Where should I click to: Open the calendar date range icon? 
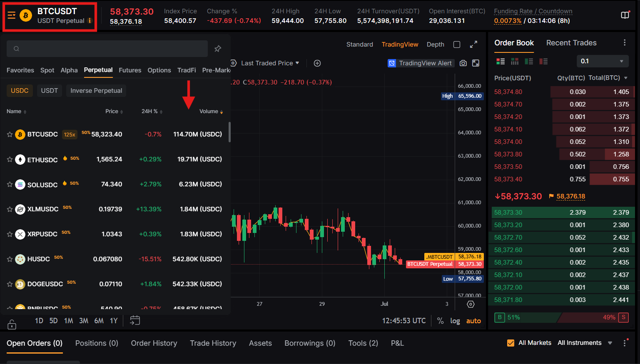(135, 320)
